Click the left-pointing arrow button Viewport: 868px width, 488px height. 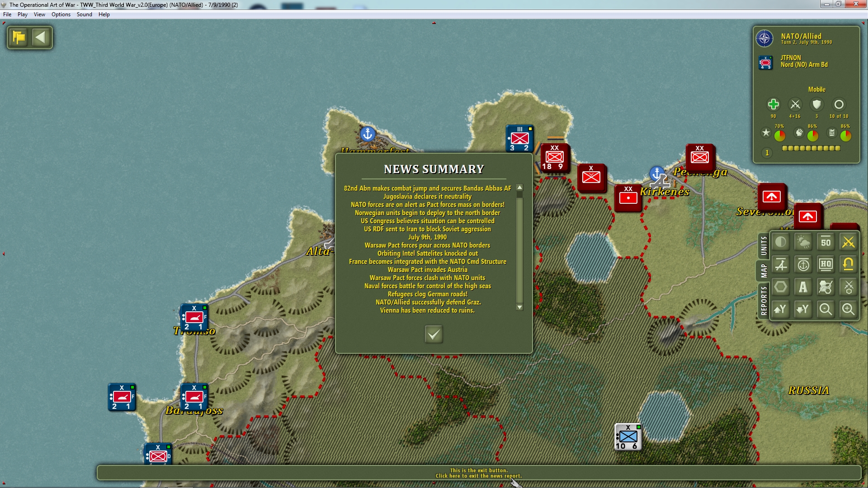[41, 37]
